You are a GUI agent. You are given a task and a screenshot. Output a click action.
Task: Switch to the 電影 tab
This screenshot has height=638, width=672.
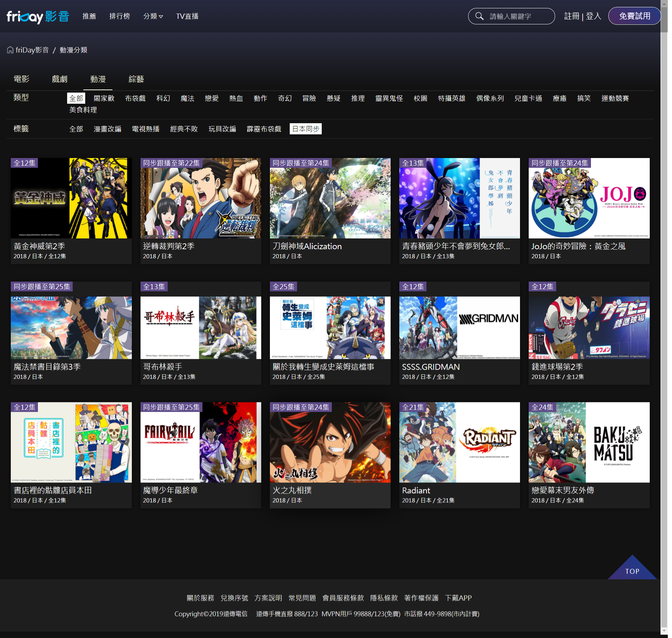[21, 79]
